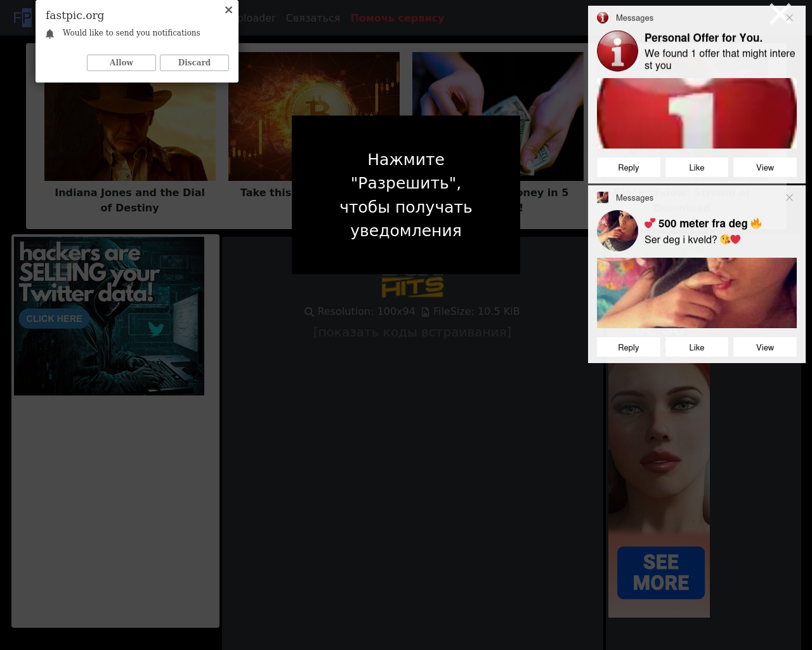Click the SEE MORE button
The image size is (812, 650).
point(661,573)
